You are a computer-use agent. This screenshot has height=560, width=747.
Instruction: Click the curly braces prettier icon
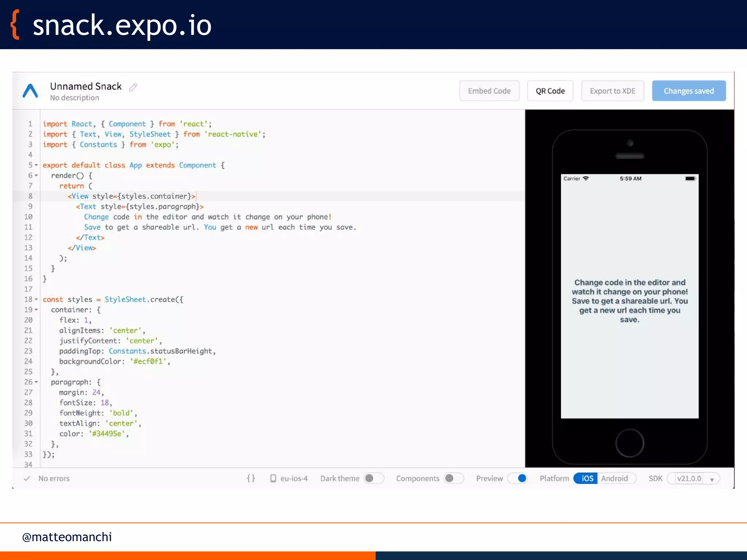tap(251, 478)
